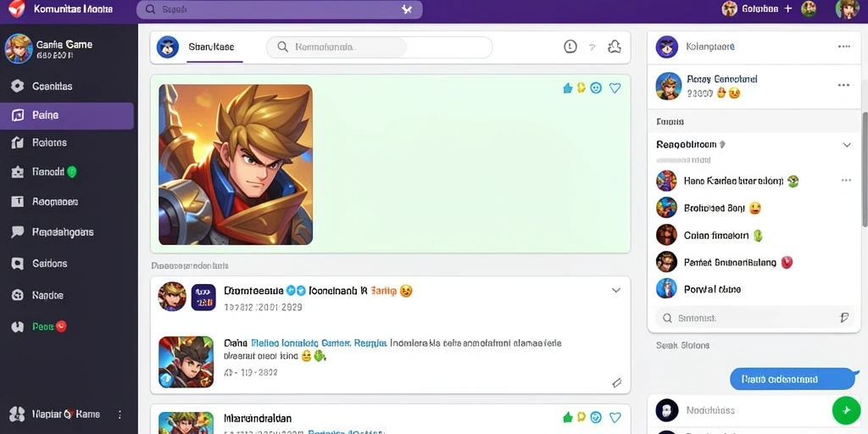Click the blue smiley reaction on featured card
This screenshot has height=434, width=868.
click(x=596, y=87)
